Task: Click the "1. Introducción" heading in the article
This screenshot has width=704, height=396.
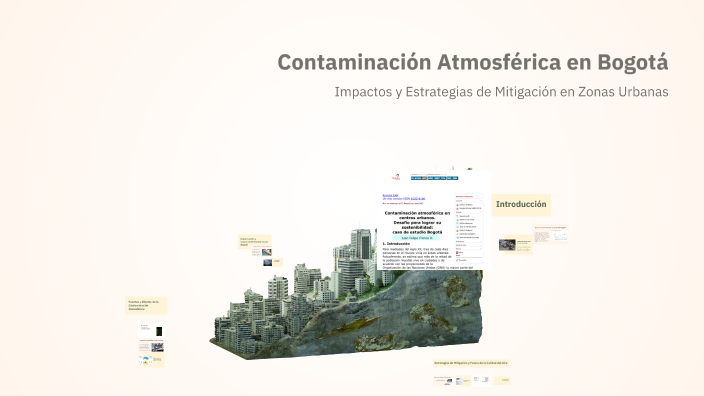Action: pos(396,244)
